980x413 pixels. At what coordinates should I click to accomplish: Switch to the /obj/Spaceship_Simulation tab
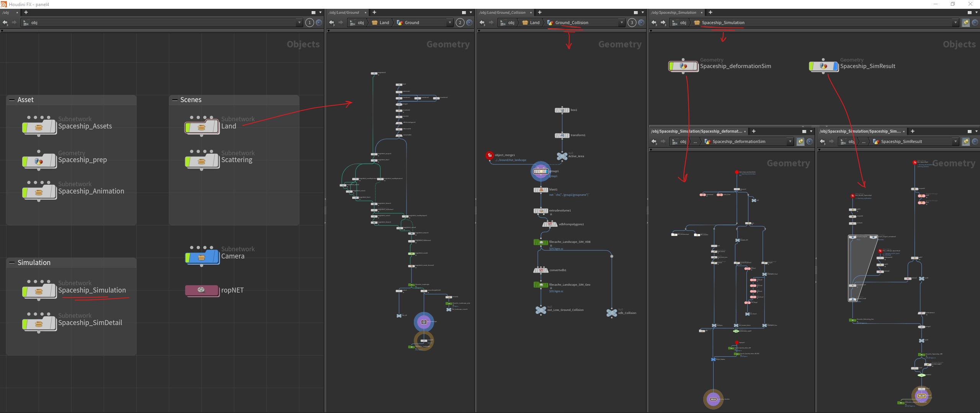(x=673, y=13)
